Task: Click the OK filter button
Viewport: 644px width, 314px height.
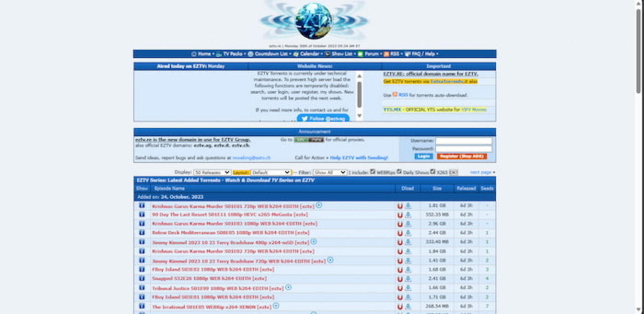Action: pos(453,172)
